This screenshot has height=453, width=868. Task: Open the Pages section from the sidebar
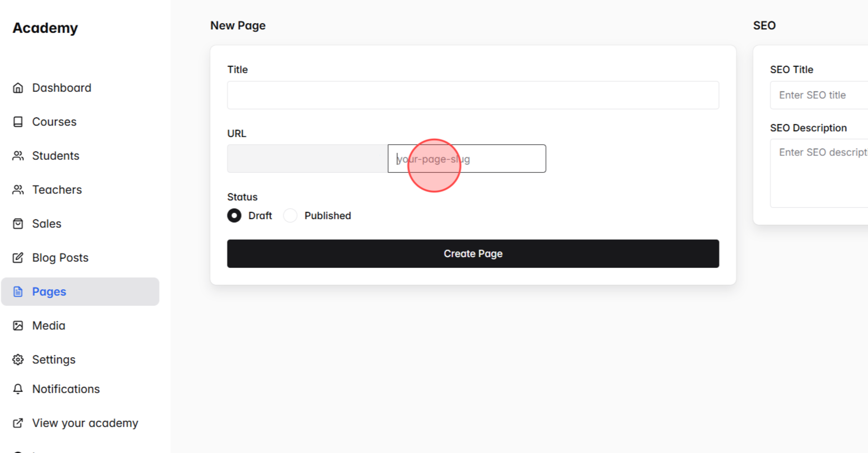coord(49,292)
